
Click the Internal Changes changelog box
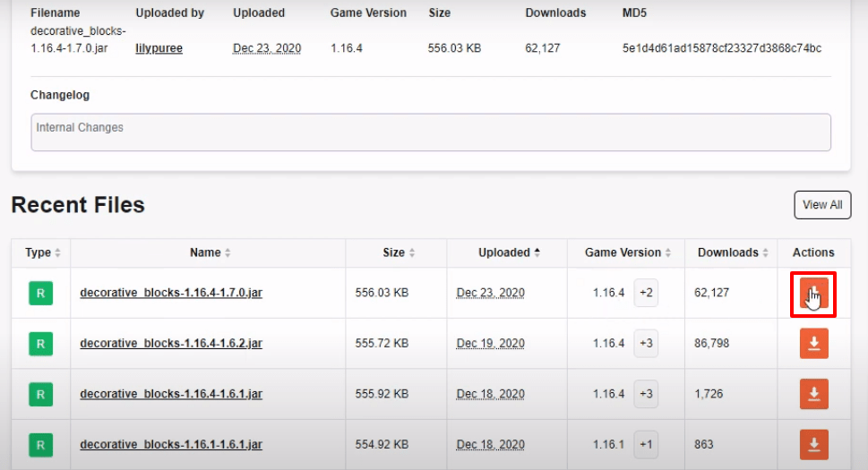click(x=431, y=132)
